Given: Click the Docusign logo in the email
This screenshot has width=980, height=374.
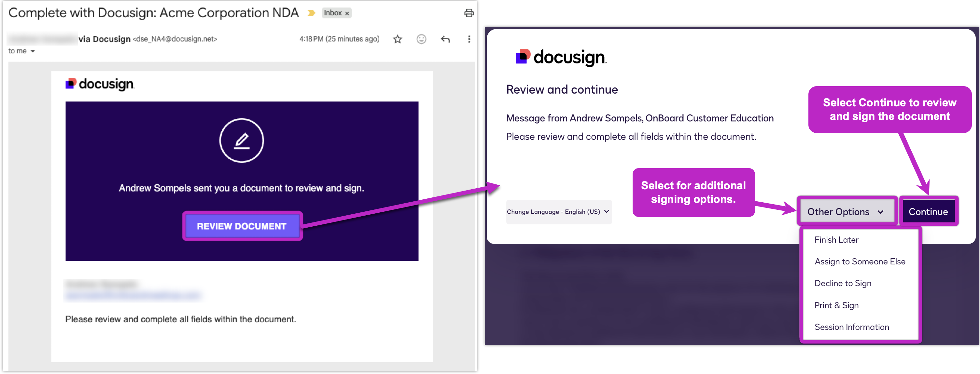Looking at the screenshot, I should click(x=100, y=84).
